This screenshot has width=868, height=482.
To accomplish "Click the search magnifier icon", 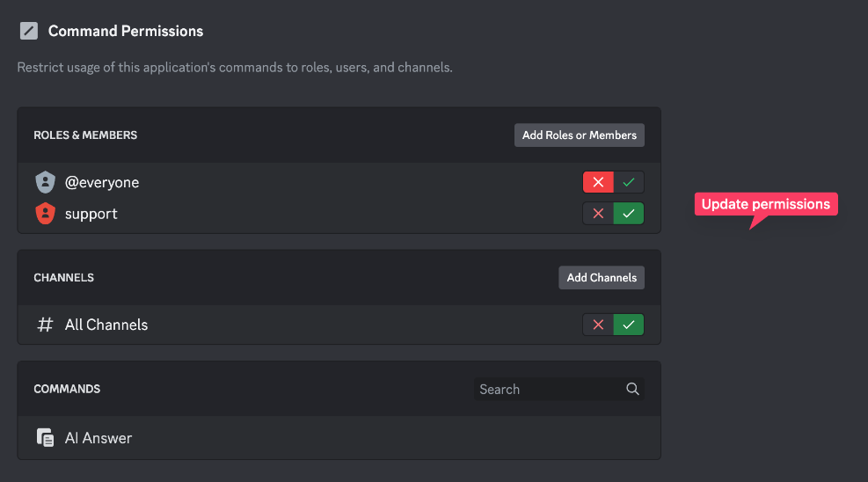I will pyautogui.click(x=632, y=389).
